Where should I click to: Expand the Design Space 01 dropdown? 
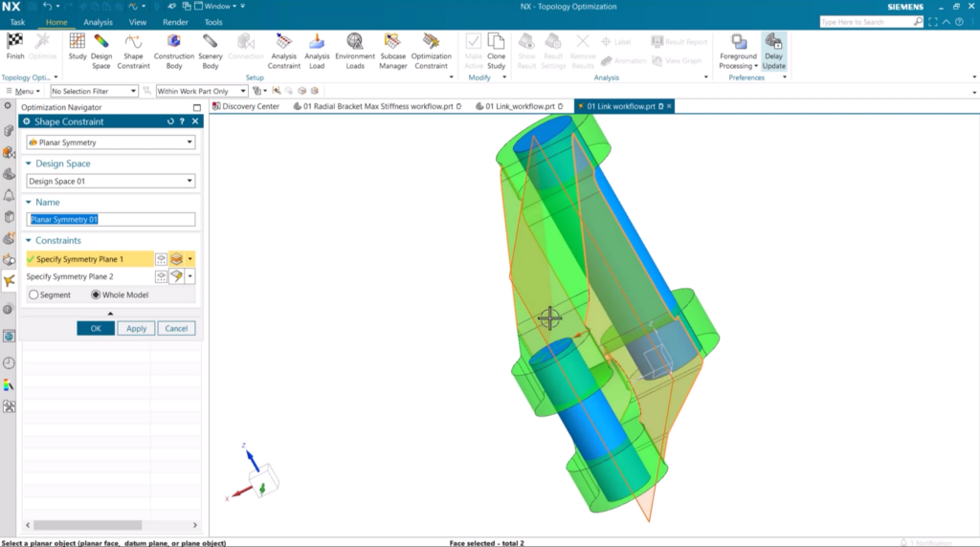pos(111,181)
